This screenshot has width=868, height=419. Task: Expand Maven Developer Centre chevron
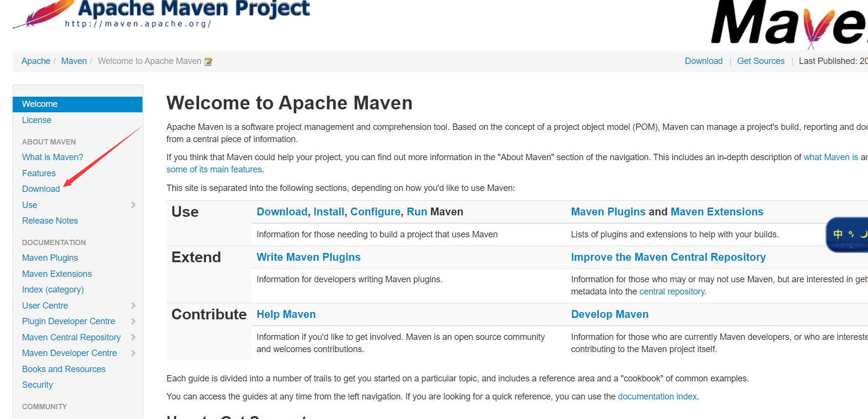[x=133, y=353]
